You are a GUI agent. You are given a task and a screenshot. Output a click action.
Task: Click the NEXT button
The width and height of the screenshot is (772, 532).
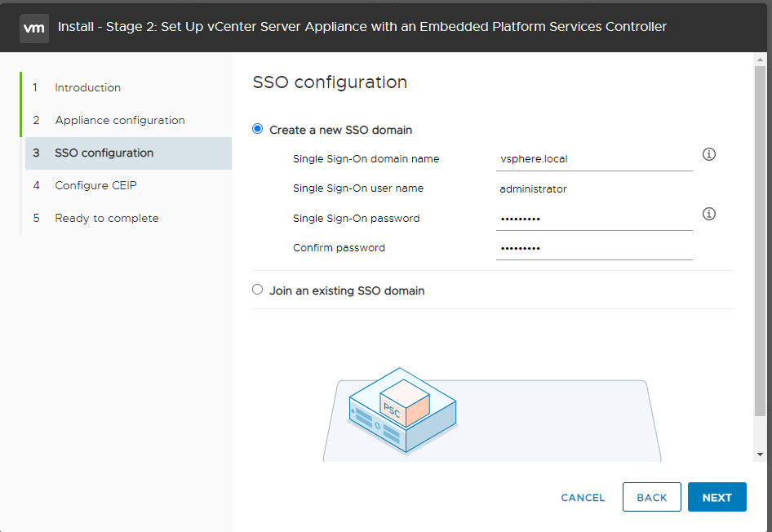pos(717,497)
